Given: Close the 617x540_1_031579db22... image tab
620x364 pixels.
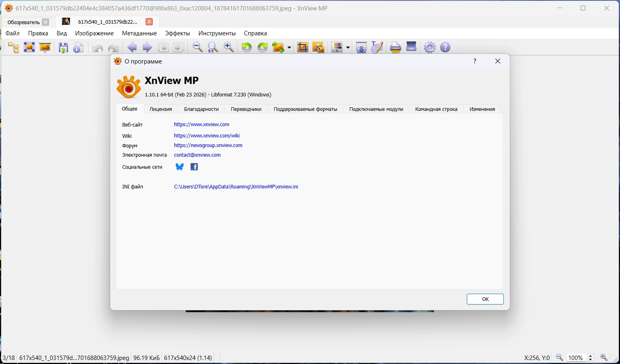Looking at the screenshot, I should (149, 22).
